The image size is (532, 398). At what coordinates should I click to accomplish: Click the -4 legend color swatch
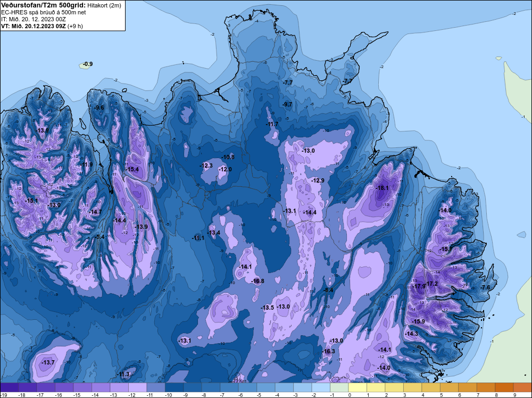click(284, 387)
